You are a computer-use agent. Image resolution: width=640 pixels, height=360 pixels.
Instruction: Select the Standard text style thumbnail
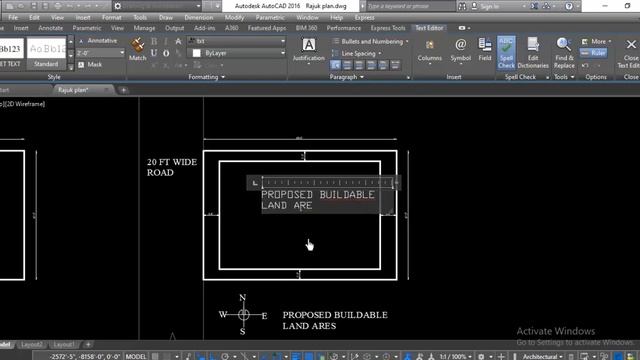point(46,52)
